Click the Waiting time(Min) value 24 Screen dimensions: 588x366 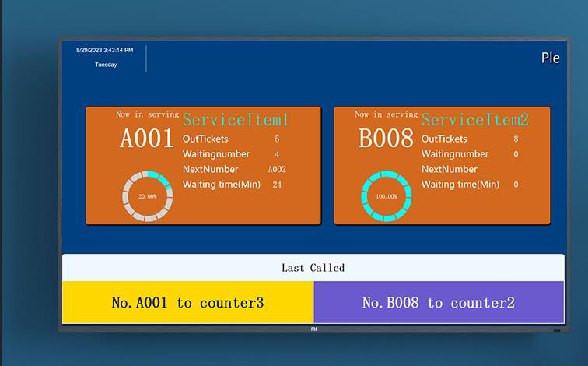click(277, 185)
